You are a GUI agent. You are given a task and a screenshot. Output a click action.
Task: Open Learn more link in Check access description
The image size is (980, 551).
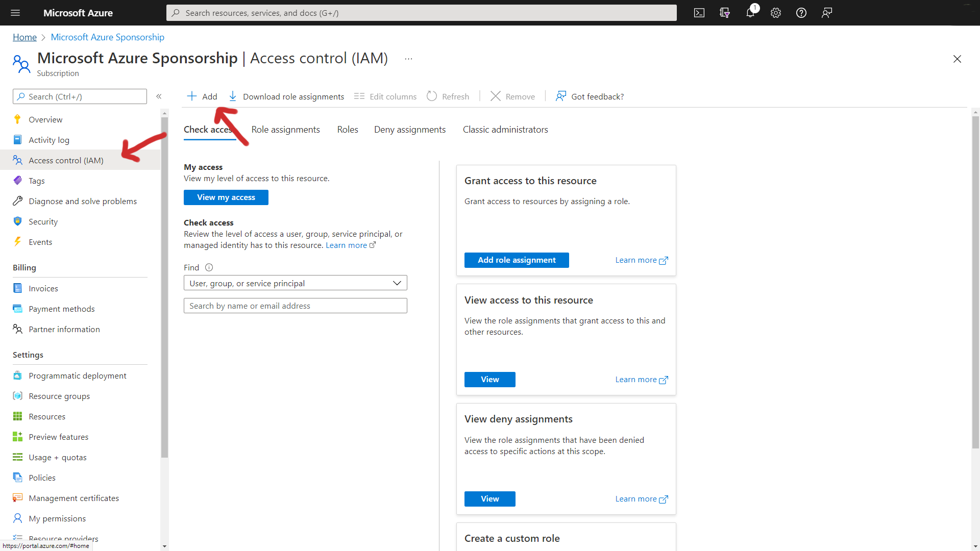351,245
